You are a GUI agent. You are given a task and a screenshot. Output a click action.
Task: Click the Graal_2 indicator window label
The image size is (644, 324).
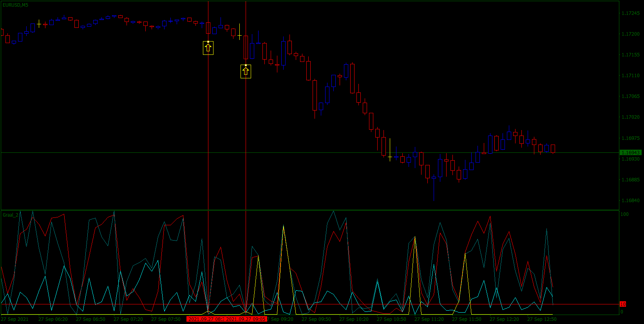pos(11,215)
